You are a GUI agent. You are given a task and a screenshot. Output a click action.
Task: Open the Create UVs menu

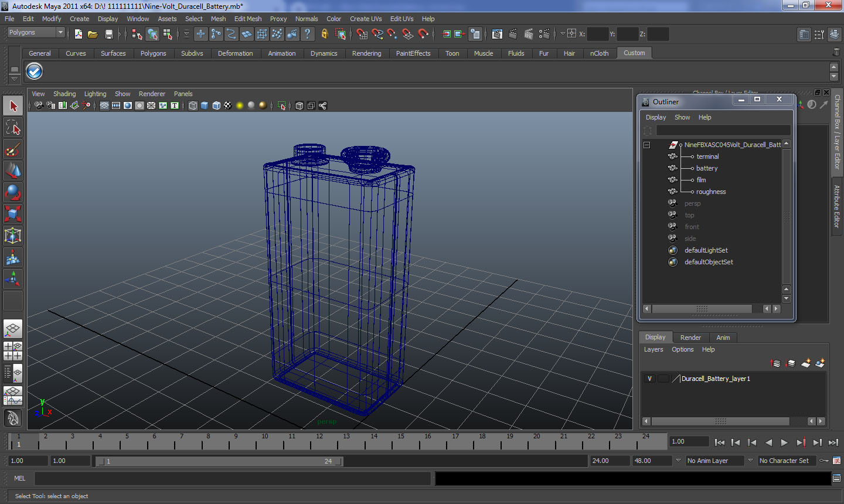[366, 19]
